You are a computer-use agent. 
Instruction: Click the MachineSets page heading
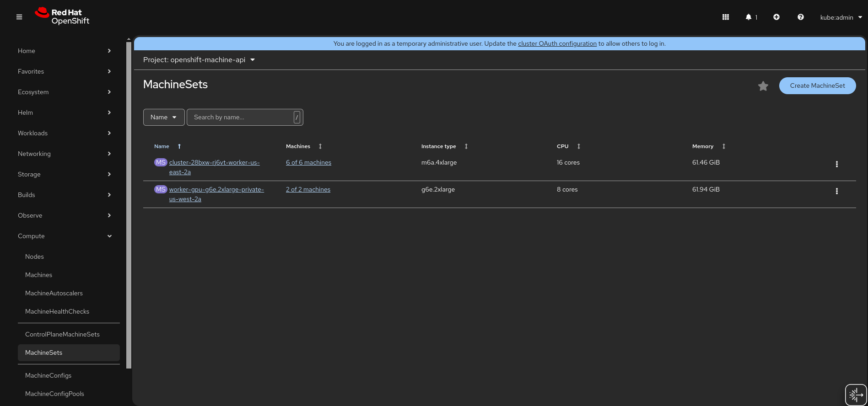(175, 85)
